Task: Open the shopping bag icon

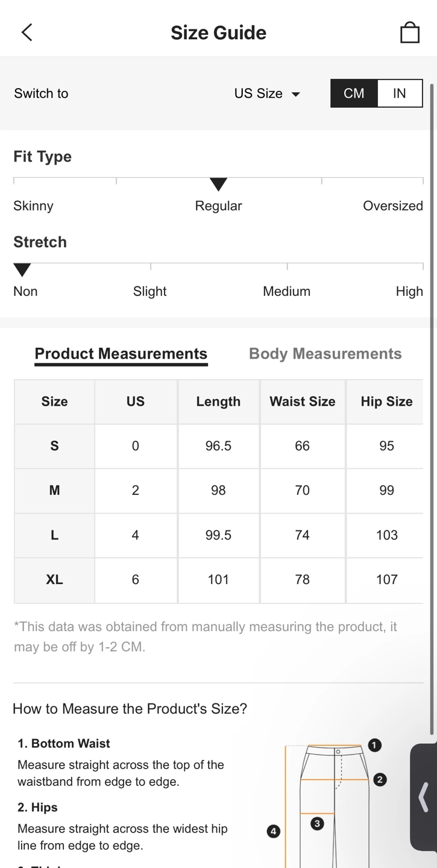Action: coord(410,33)
